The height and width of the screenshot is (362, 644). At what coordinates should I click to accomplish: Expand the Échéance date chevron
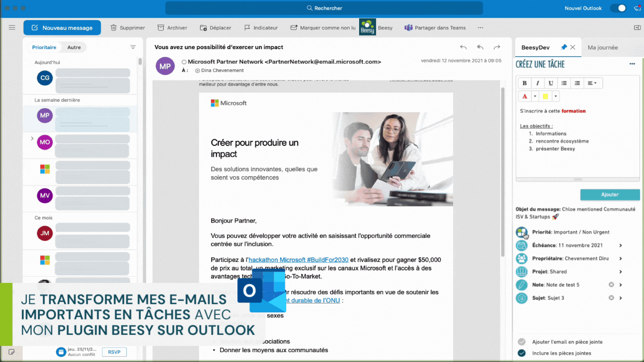point(621,245)
